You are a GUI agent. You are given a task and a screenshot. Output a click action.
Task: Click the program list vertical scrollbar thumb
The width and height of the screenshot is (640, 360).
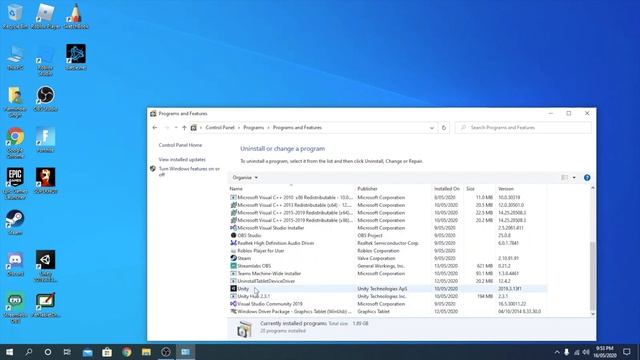pos(592,276)
